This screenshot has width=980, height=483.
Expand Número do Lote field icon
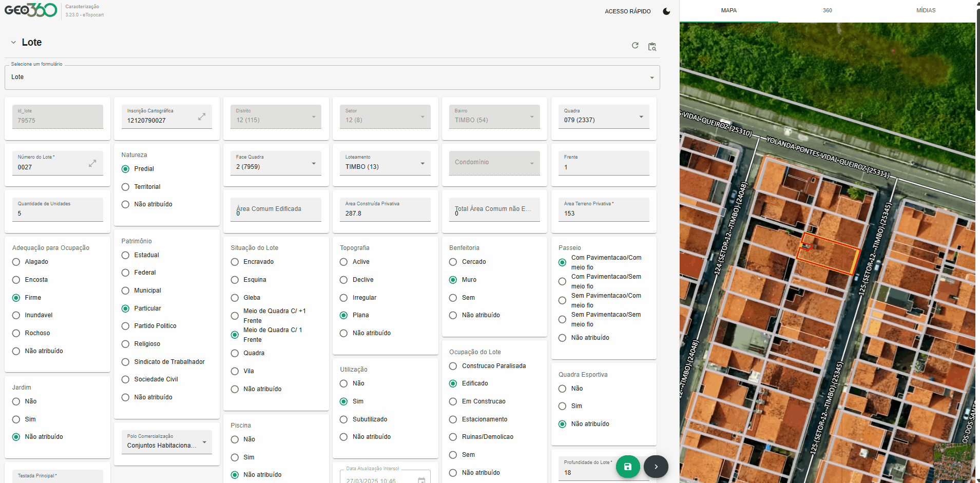[92, 163]
